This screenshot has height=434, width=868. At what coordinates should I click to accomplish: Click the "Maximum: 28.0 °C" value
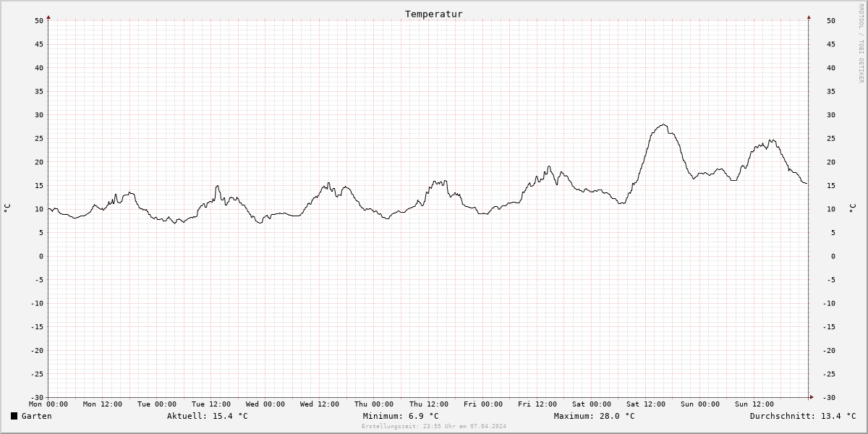point(594,416)
